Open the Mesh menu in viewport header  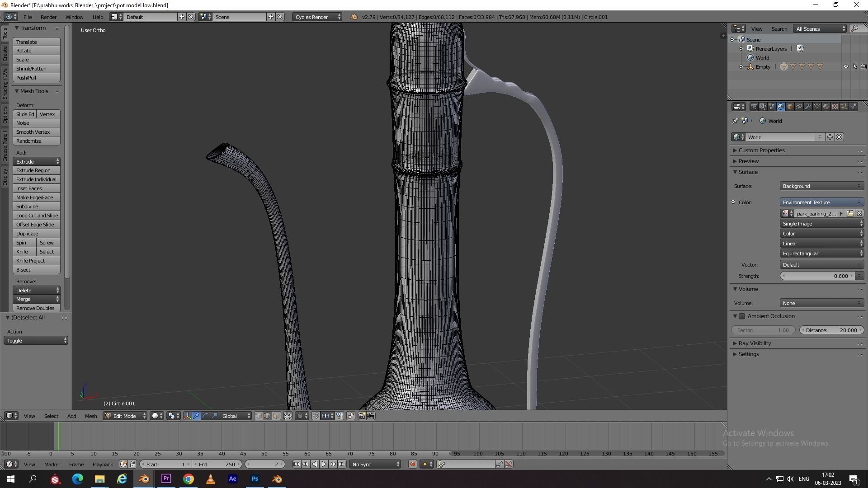tap(90, 416)
